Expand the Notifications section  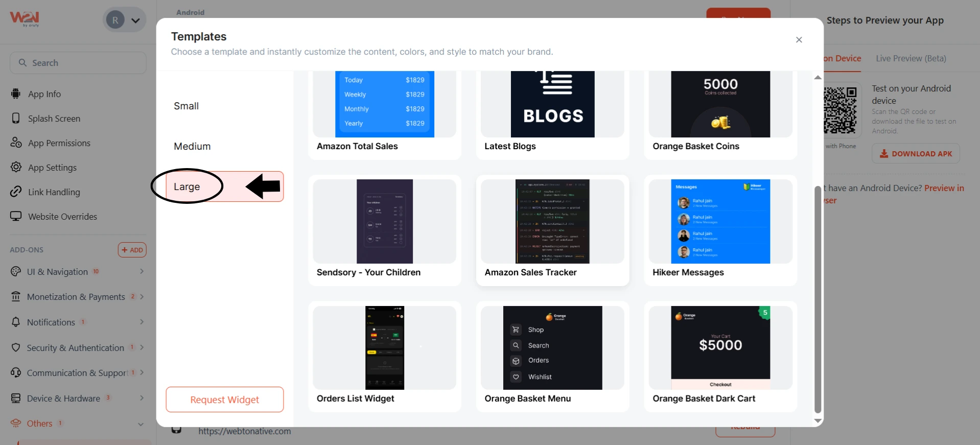tap(142, 322)
